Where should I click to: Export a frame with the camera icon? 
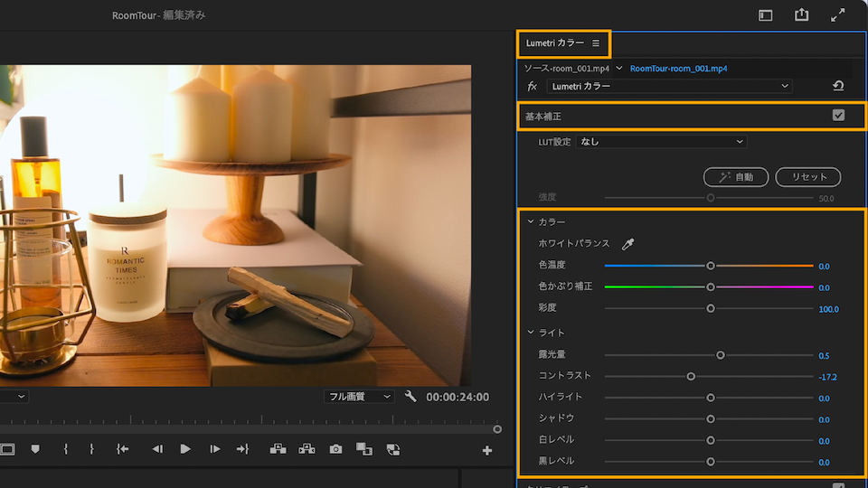[x=335, y=449]
